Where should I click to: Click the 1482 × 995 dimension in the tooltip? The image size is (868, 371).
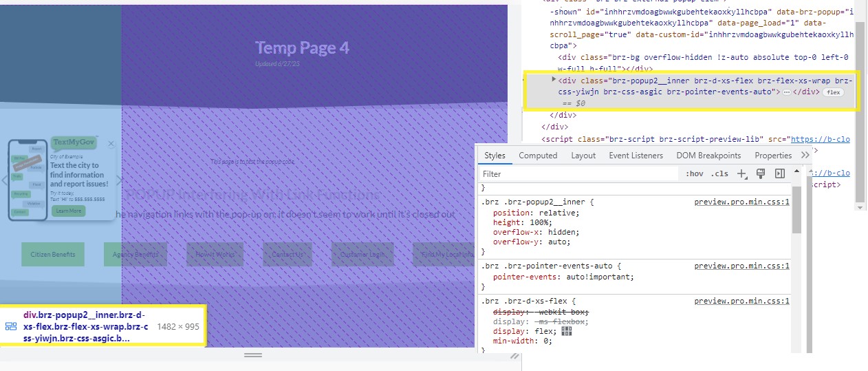tap(178, 326)
